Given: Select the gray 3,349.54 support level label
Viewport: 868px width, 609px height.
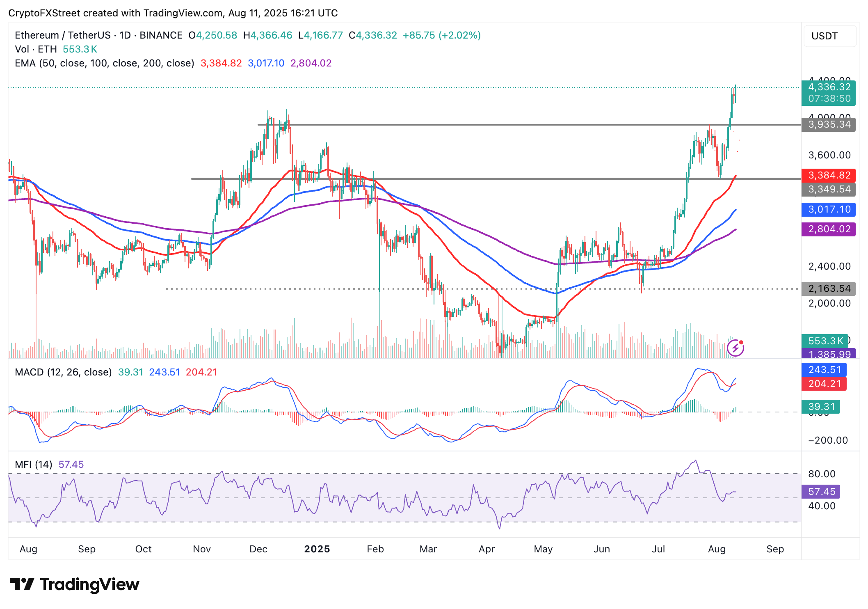Looking at the screenshot, I should 829,190.
